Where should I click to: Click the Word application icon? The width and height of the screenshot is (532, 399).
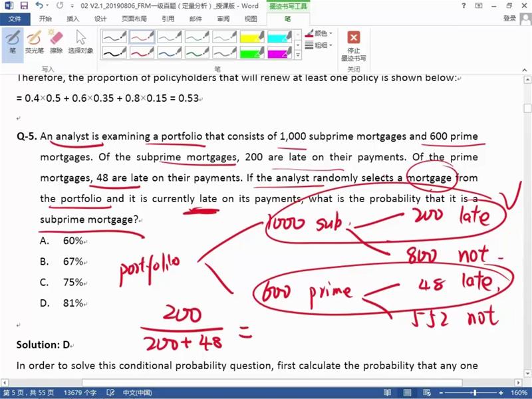point(9,6)
